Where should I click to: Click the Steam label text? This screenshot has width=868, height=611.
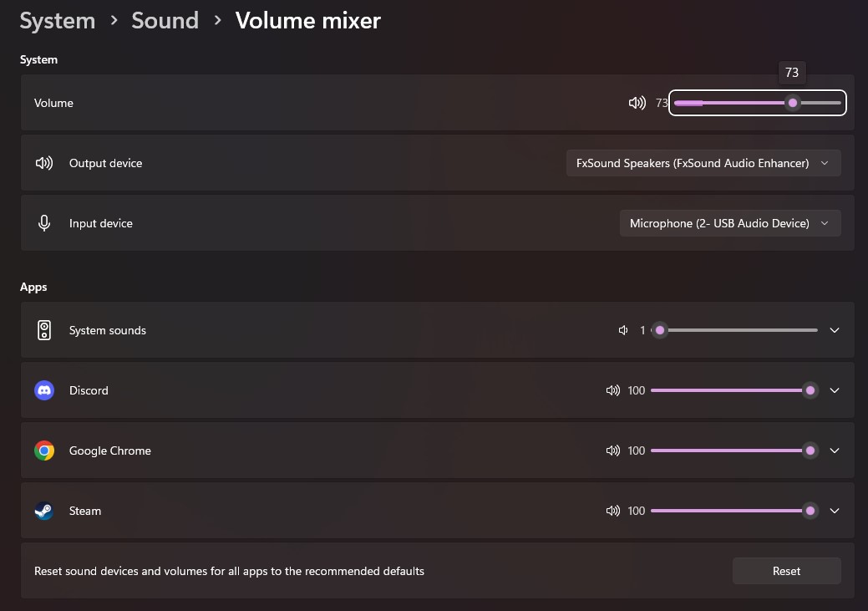tap(85, 511)
